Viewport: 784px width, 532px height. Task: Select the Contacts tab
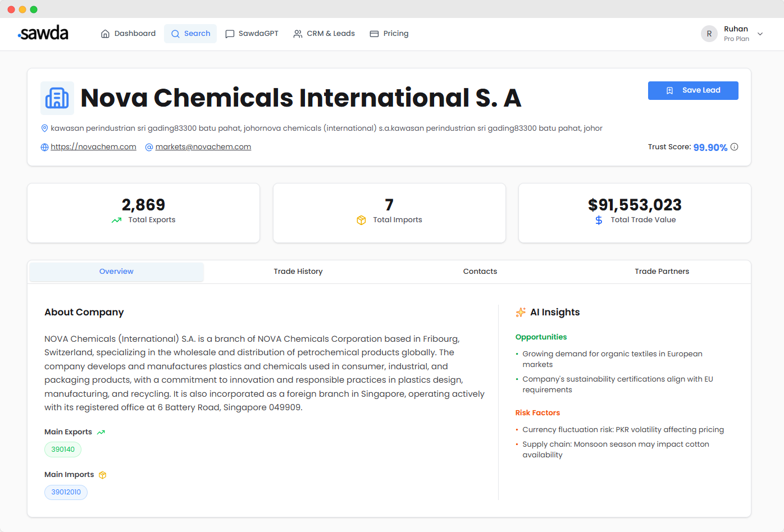click(x=480, y=272)
